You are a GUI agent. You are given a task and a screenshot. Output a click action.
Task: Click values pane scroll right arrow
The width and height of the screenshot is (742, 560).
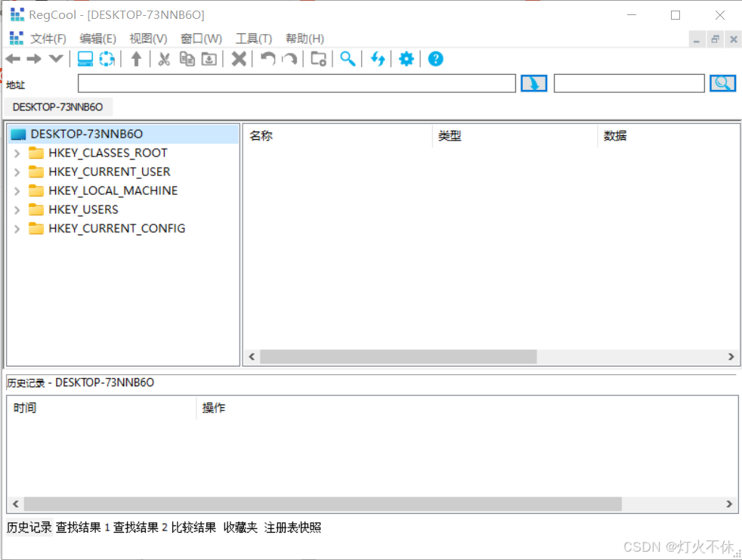pos(731,357)
